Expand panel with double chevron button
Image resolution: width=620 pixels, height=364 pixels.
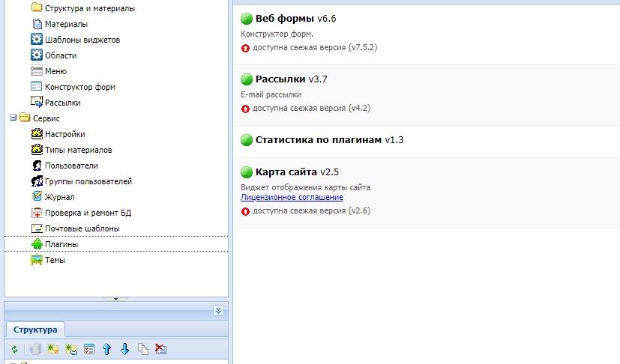pos(217,310)
